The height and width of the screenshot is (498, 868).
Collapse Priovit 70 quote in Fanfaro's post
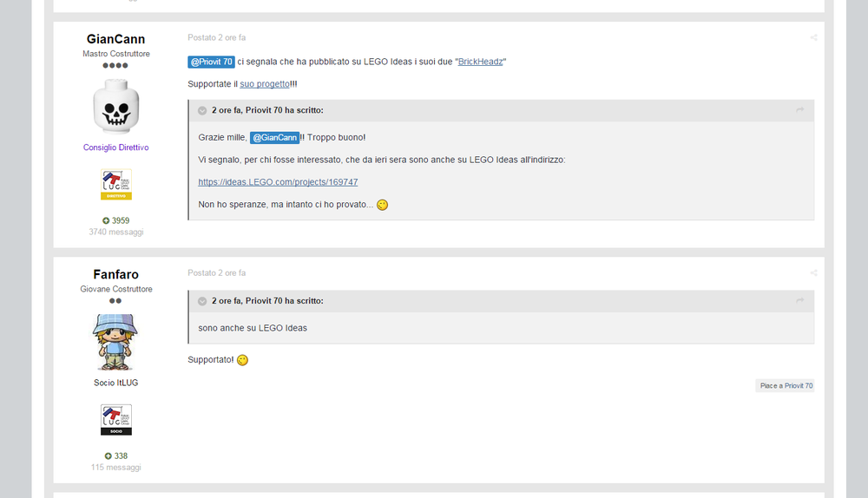(202, 301)
